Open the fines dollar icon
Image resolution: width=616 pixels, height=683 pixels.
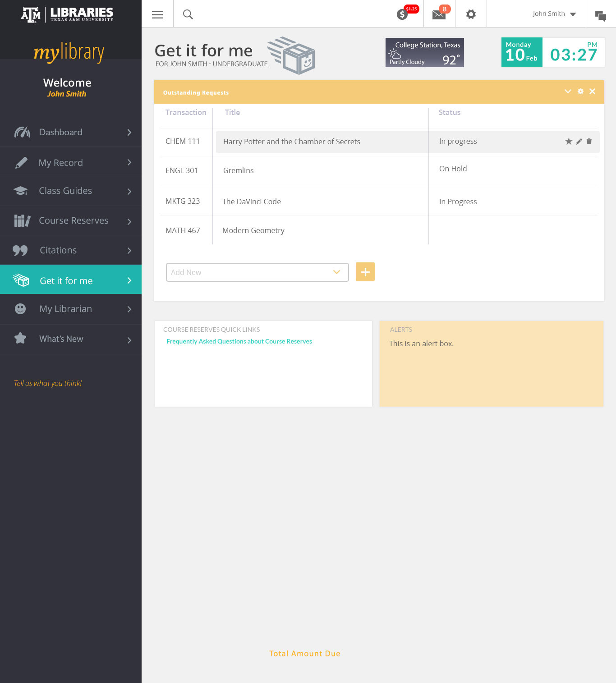coord(402,14)
